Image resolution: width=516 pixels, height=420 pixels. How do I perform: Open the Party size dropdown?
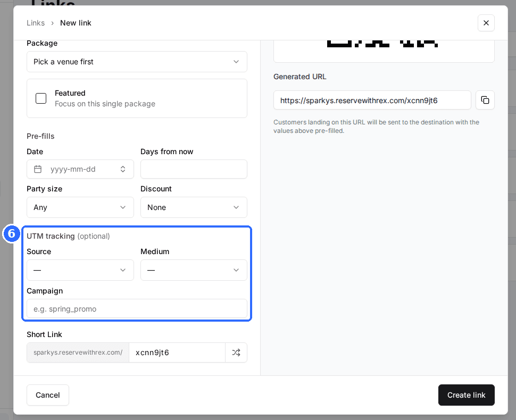tap(80, 207)
